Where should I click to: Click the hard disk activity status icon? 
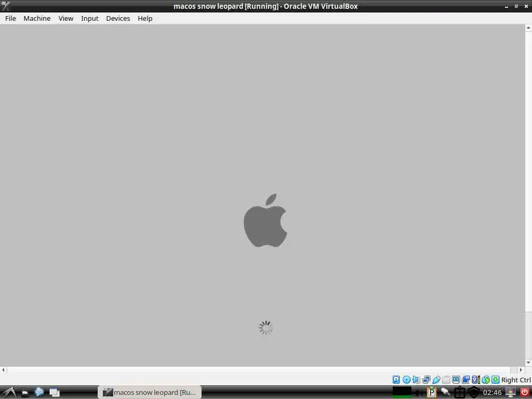[396, 380]
